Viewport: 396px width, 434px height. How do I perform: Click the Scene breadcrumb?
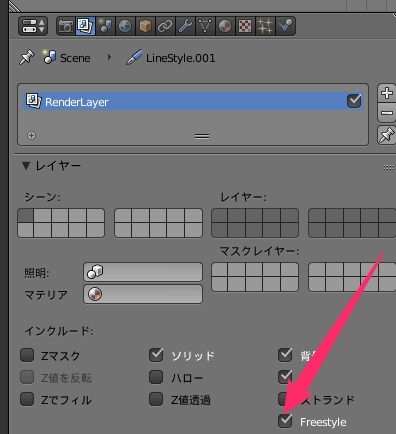(66, 58)
